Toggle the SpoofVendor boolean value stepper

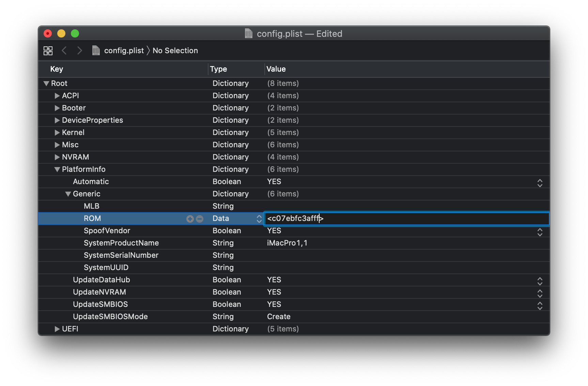tap(540, 232)
